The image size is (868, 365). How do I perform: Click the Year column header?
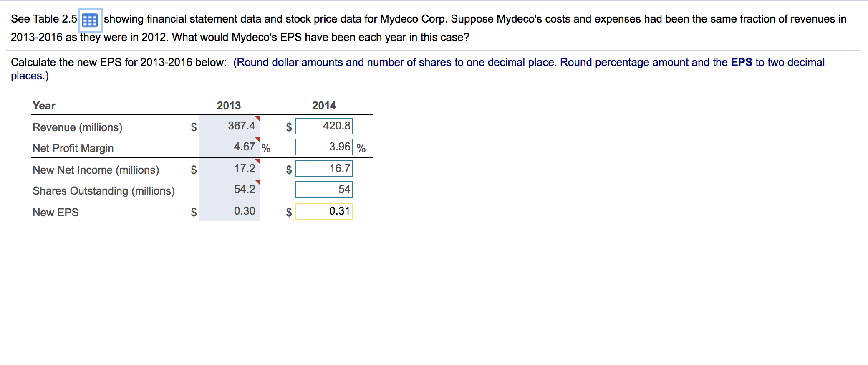click(x=44, y=106)
